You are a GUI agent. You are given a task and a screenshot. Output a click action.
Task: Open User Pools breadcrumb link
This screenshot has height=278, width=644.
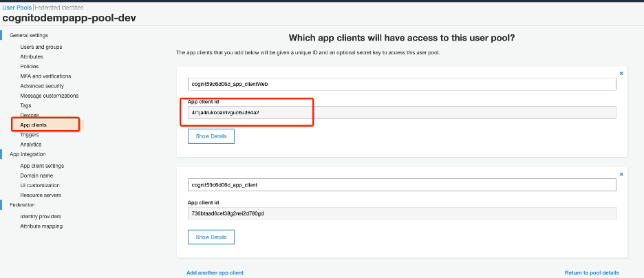click(x=17, y=6)
